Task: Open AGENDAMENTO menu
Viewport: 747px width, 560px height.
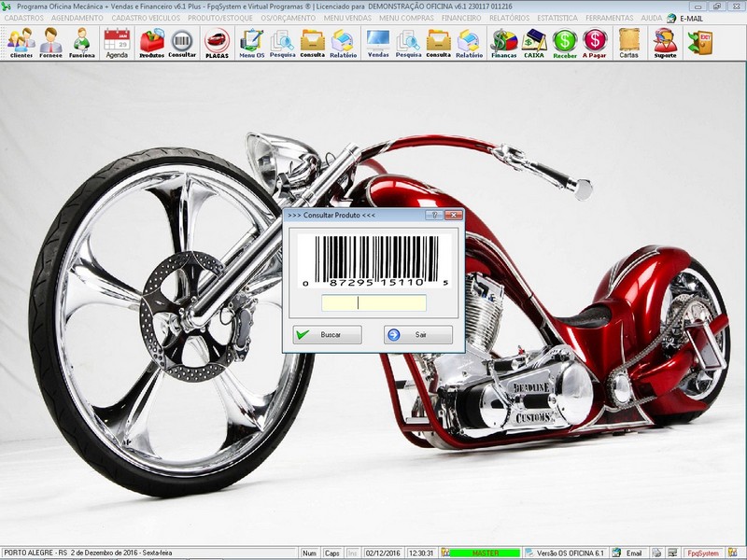Action: click(78, 18)
